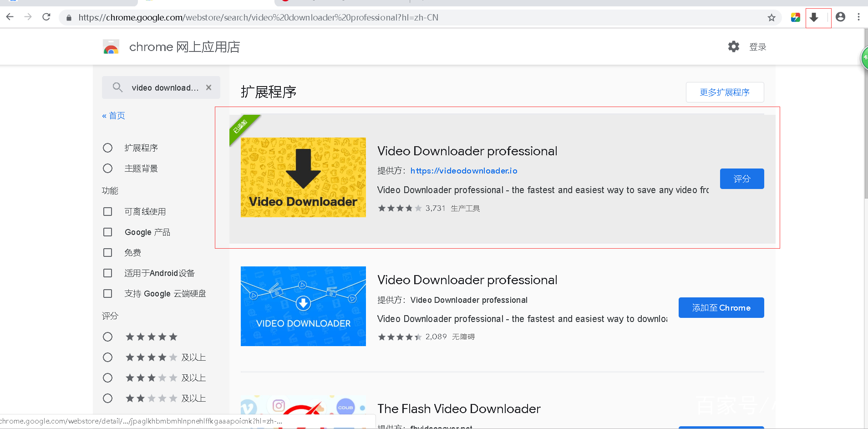The height and width of the screenshot is (429, 868).
Task: Tick the Google 产品 checkbox
Action: pos(108,232)
